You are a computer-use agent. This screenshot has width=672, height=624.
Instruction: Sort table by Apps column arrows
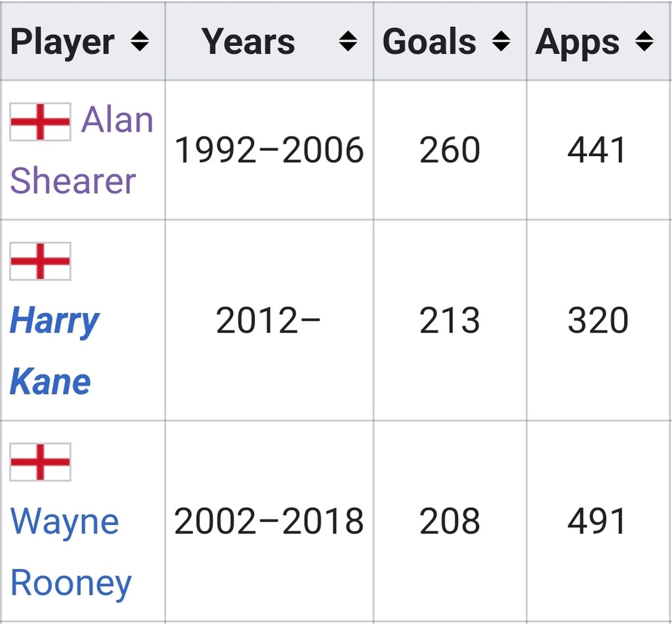644,41
